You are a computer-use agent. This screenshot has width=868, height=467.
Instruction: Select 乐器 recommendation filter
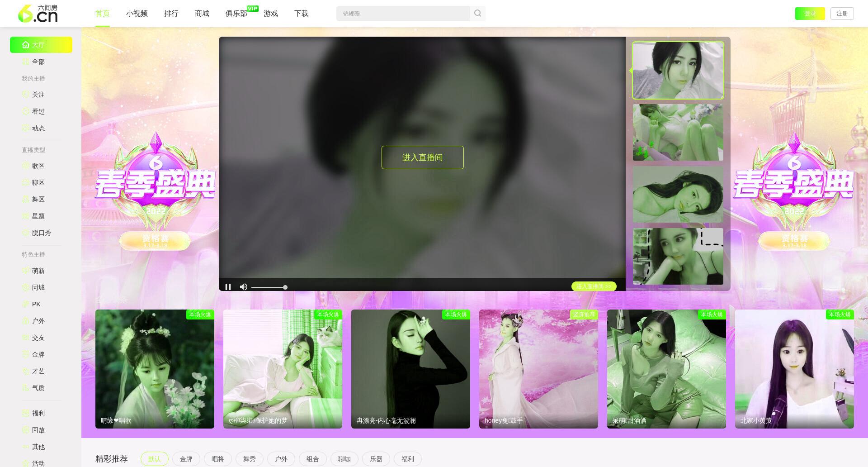point(376,459)
